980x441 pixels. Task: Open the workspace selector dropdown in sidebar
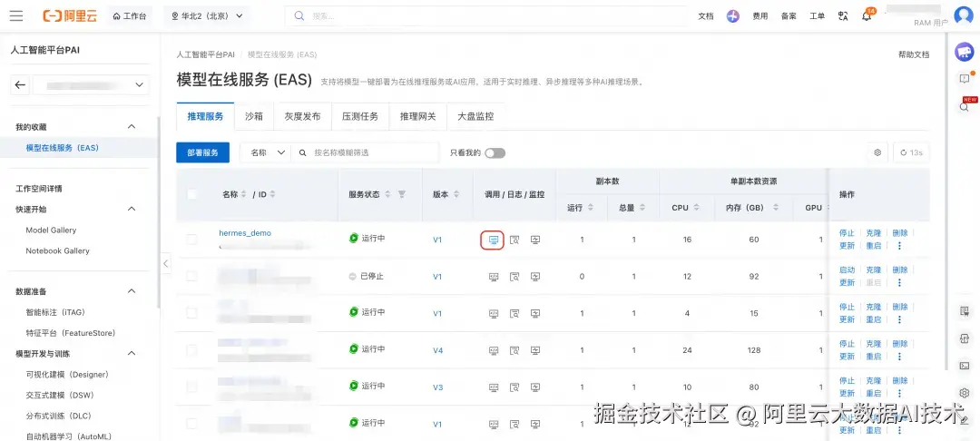tap(92, 85)
